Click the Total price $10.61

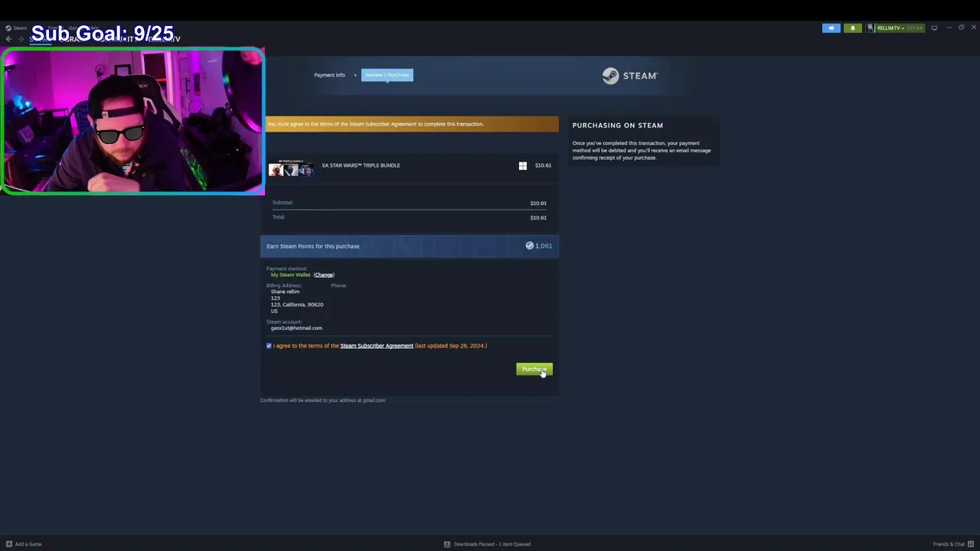[538, 217]
